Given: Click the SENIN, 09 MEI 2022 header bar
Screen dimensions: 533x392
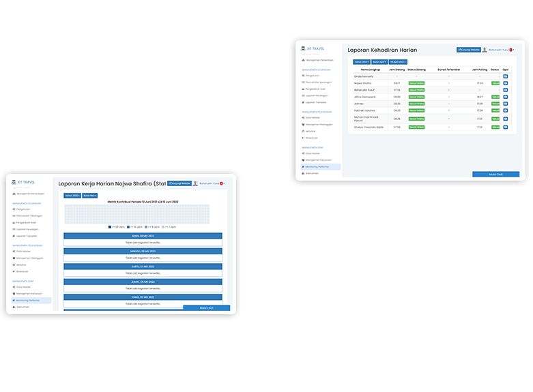Looking at the screenshot, I should pyautogui.click(x=143, y=236).
